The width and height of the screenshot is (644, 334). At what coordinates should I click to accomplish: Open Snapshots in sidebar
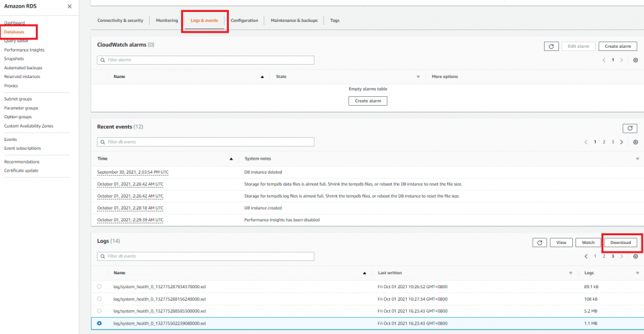coord(14,58)
